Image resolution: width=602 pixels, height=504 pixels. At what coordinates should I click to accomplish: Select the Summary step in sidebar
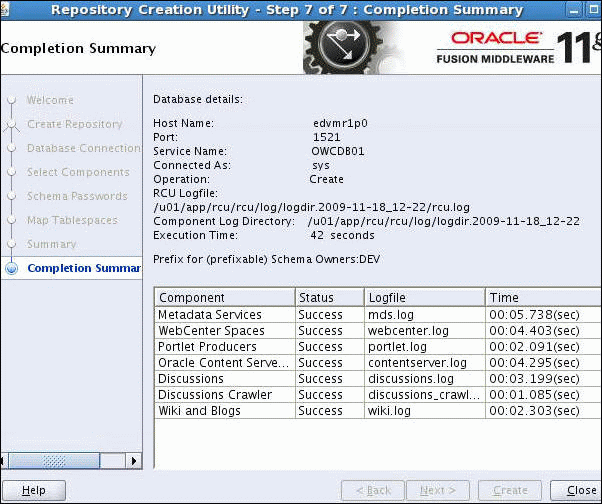coord(51,244)
